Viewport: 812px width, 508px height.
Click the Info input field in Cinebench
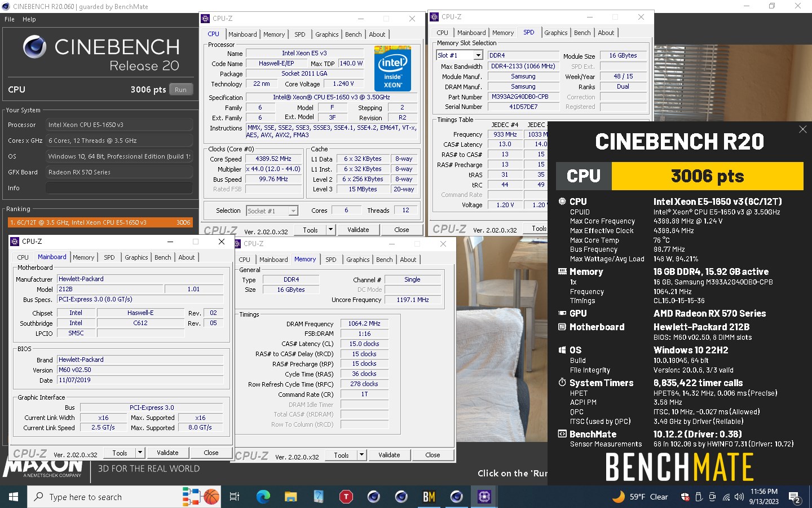pos(119,188)
